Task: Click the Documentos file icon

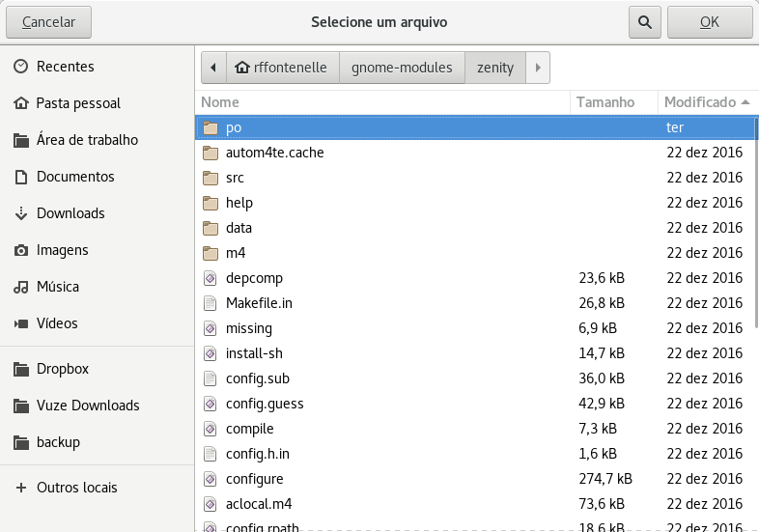Action: click(x=20, y=177)
